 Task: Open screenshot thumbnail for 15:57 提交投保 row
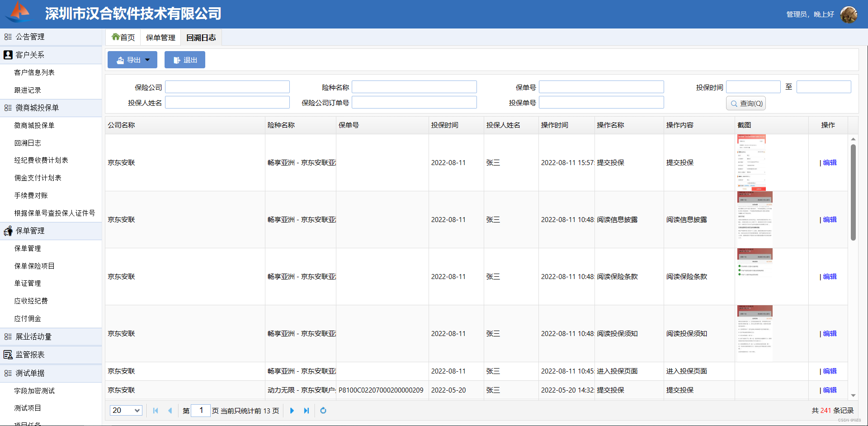(751, 163)
